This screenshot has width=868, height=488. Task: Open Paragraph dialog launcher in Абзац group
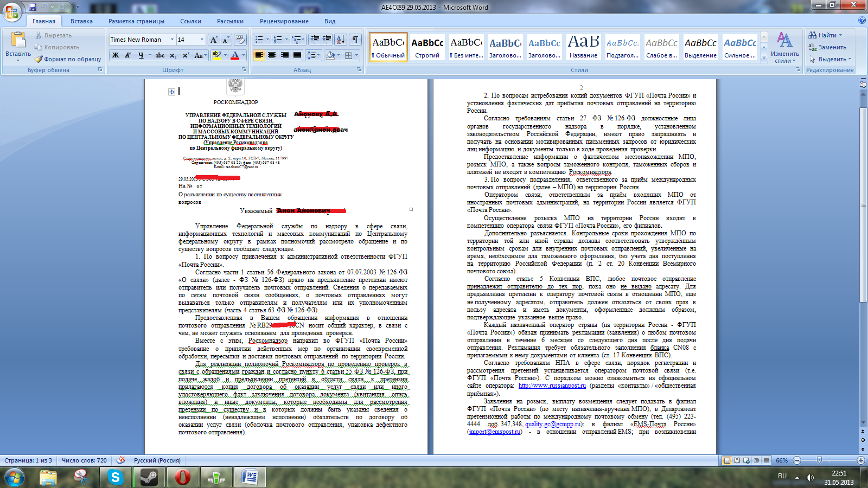(359, 70)
